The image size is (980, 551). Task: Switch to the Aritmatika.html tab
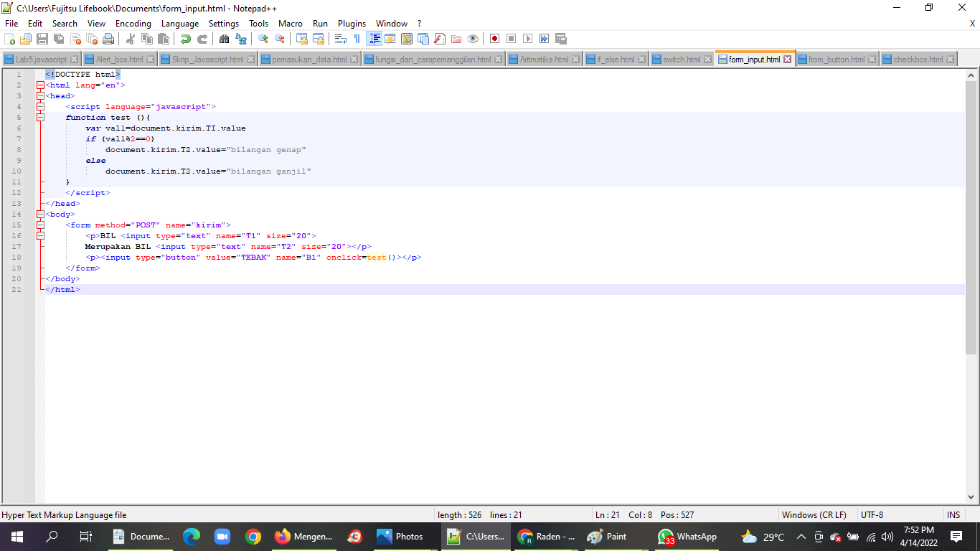click(x=544, y=60)
